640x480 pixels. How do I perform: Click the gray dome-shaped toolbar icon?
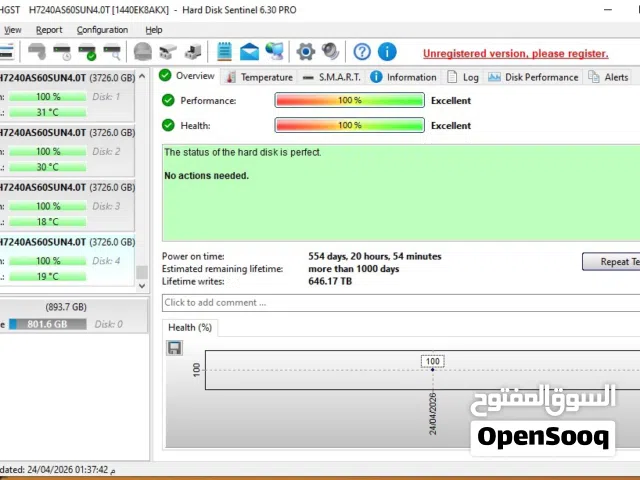coord(143,52)
